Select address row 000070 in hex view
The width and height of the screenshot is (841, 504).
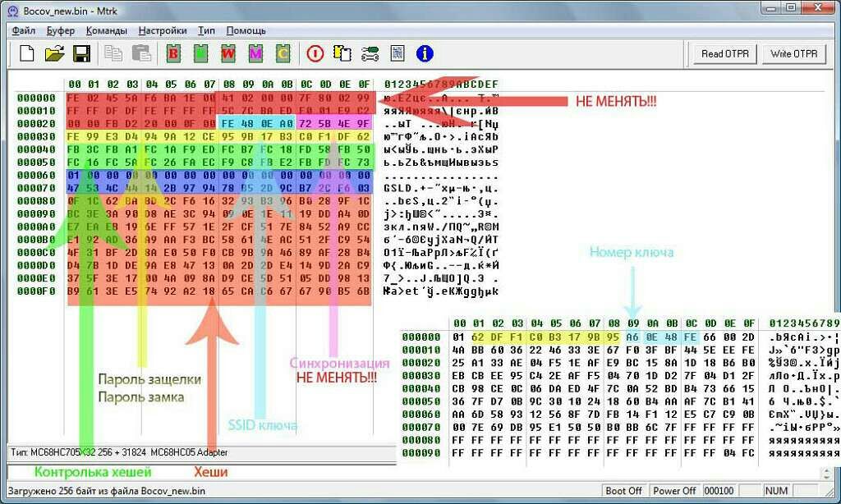click(x=36, y=188)
